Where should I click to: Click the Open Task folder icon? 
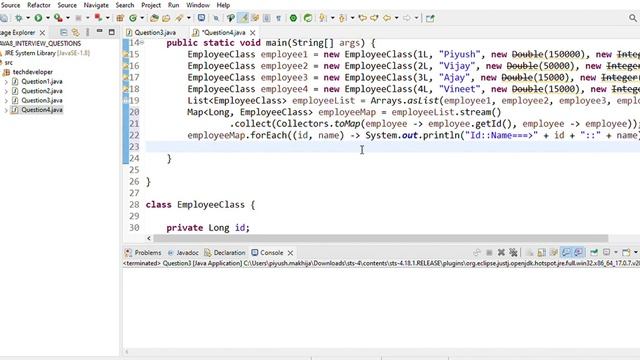(166, 18)
